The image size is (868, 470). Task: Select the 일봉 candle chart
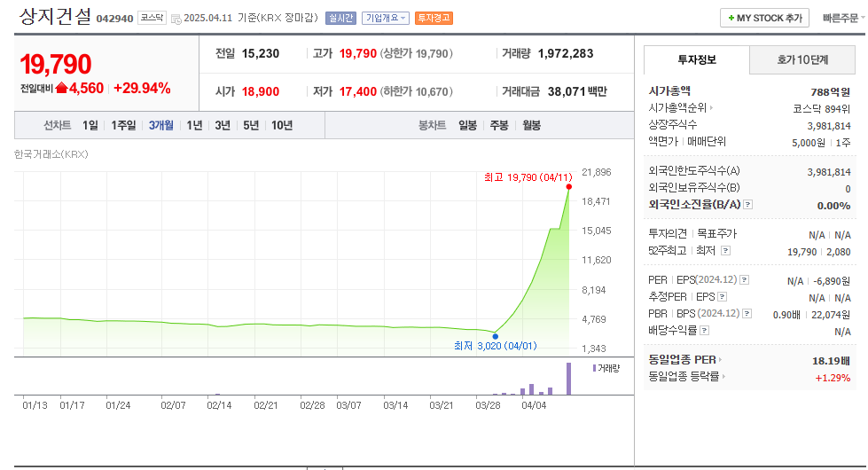pyautogui.click(x=468, y=126)
